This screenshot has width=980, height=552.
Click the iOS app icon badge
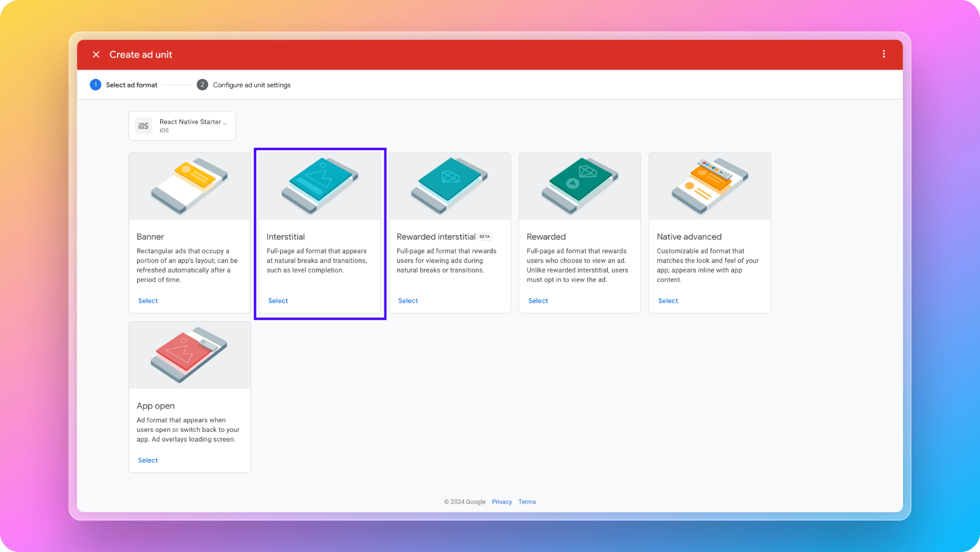coord(143,126)
